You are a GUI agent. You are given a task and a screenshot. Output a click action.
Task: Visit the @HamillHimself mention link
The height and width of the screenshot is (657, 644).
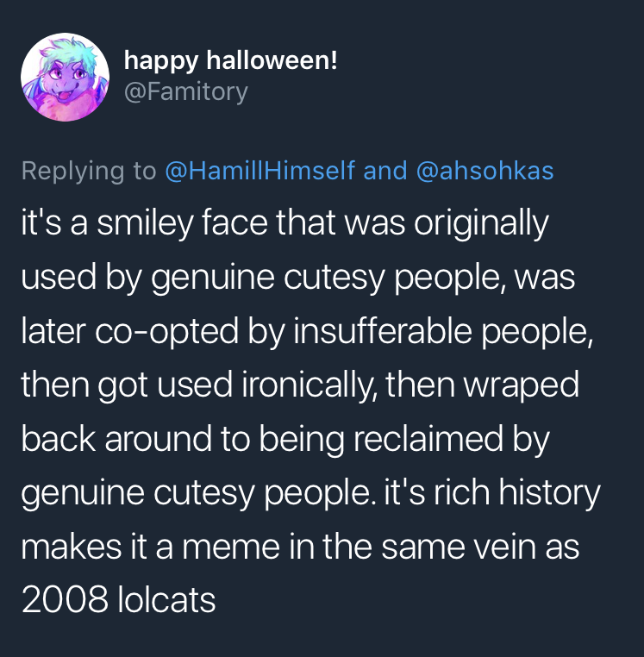click(260, 171)
